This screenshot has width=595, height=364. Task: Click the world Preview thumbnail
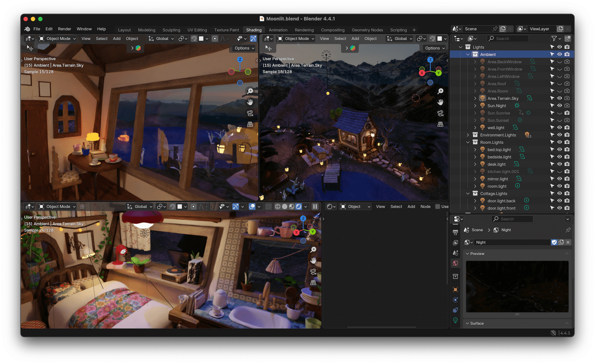pyautogui.click(x=517, y=287)
